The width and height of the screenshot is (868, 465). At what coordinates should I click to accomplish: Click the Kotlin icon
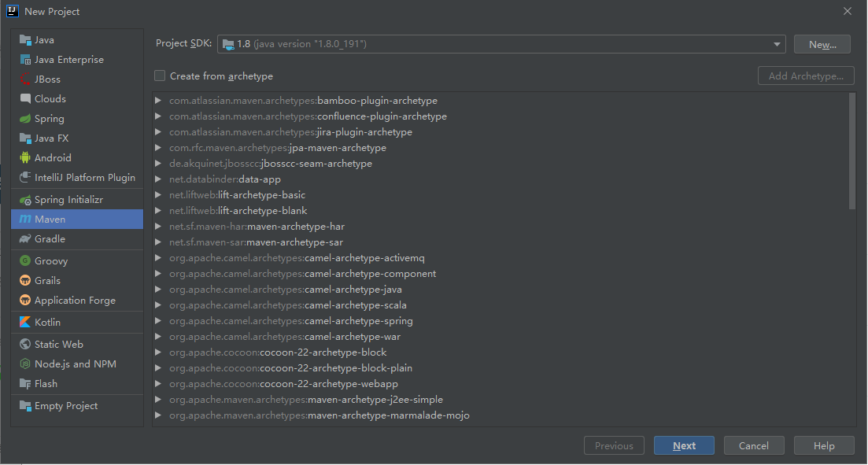tap(25, 322)
